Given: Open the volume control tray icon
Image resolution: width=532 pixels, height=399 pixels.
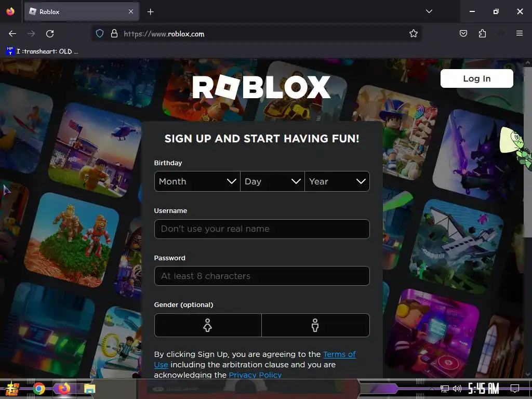Looking at the screenshot, I should 457,389.
